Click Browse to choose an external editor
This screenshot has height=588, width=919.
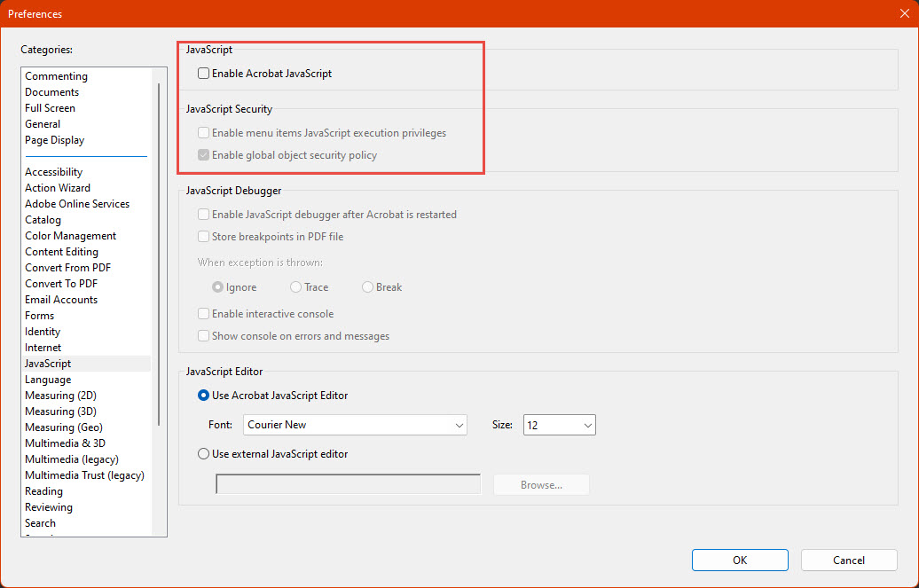tap(540, 484)
